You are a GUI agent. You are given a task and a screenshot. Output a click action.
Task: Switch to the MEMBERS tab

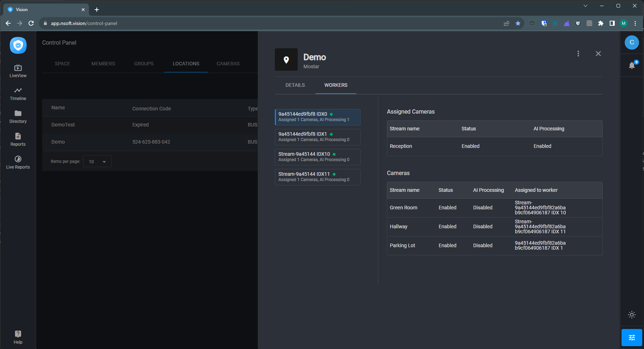tap(103, 64)
